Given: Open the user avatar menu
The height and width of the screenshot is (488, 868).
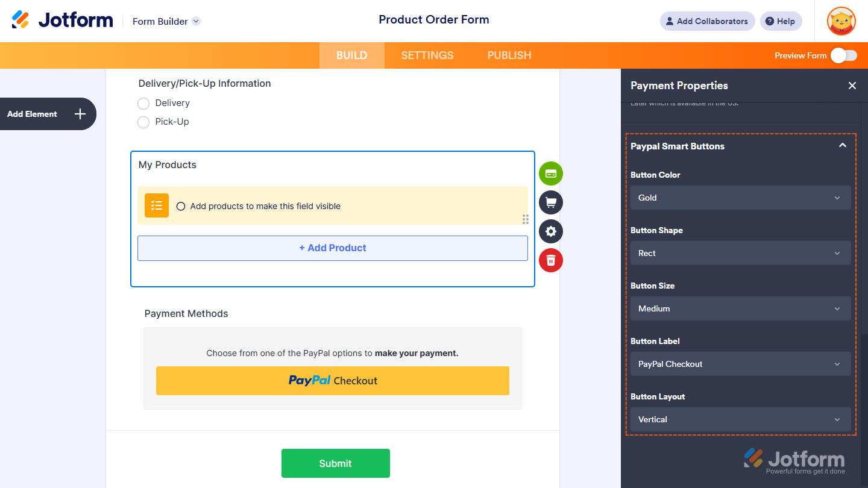Looking at the screenshot, I should click(x=841, y=21).
